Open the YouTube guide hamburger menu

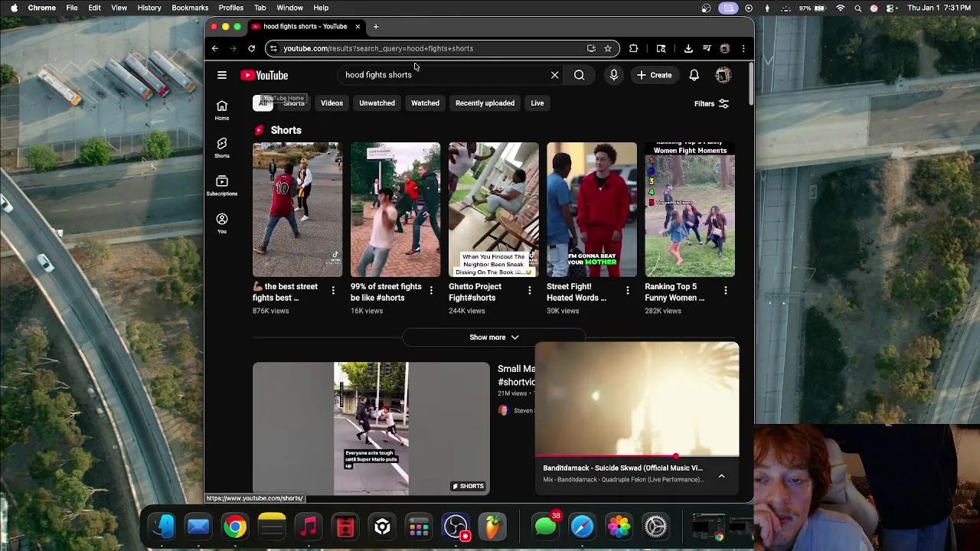[x=221, y=75]
